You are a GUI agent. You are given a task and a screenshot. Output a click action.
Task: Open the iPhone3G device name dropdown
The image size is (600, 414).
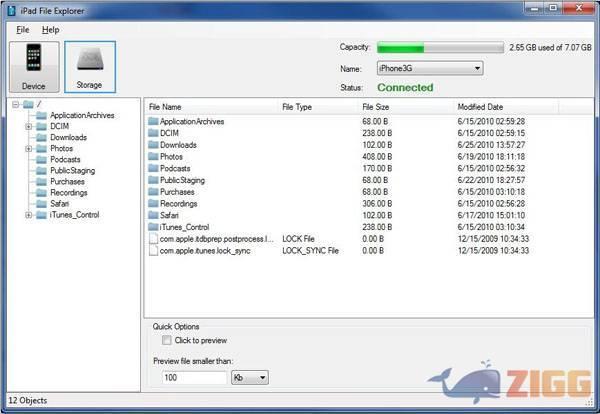click(429, 68)
